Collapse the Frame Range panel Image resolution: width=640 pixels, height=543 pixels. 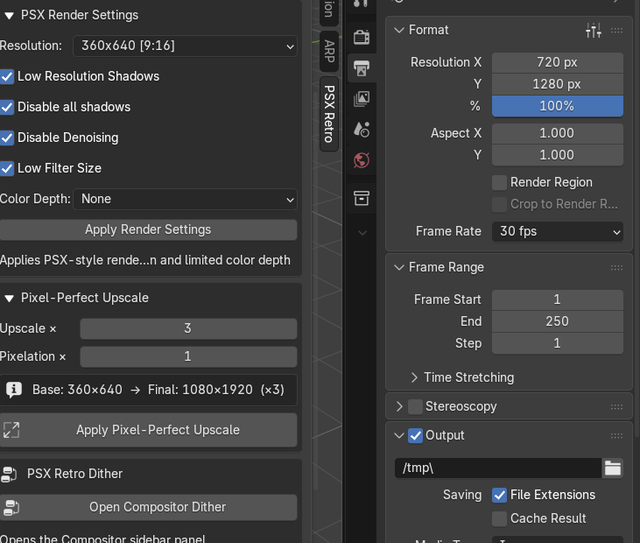pyautogui.click(x=399, y=267)
